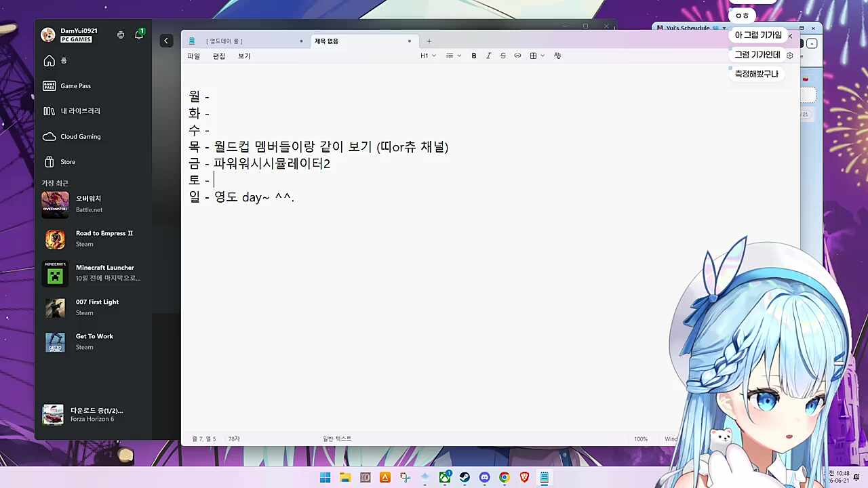Open Forza Horizon 6 download progress
This screenshot has height=488, width=868.
pos(93,414)
